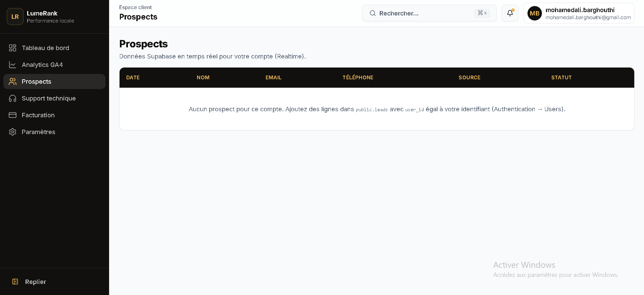Click the Prospects people icon in sidebar
644x295 pixels.
[x=12, y=82]
